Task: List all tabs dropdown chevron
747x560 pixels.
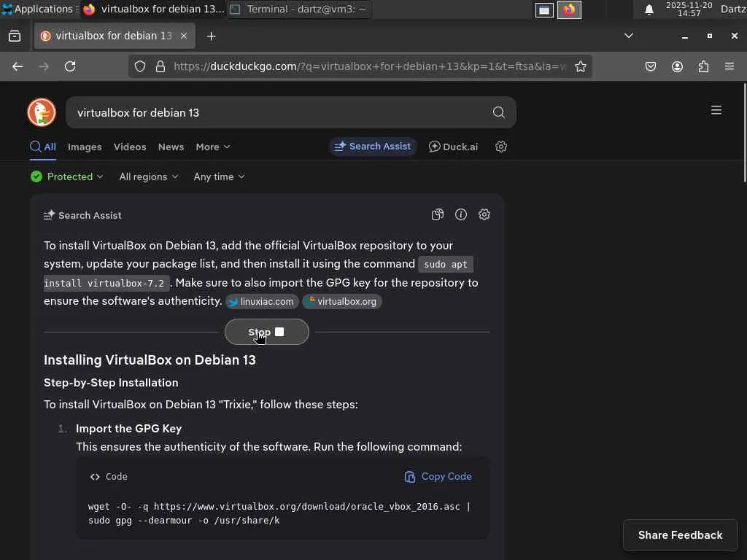Action: 629,36
